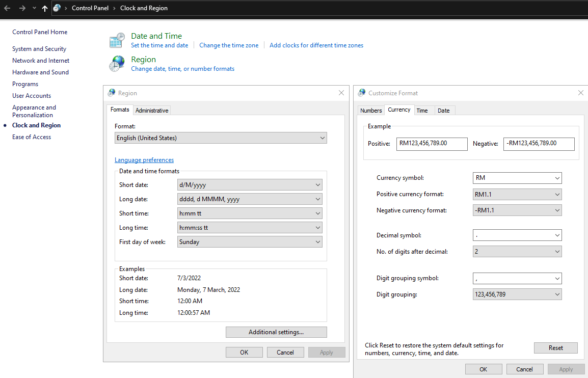
Task: Open Programs category
Action: pyautogui.click(x=25, y=84)
